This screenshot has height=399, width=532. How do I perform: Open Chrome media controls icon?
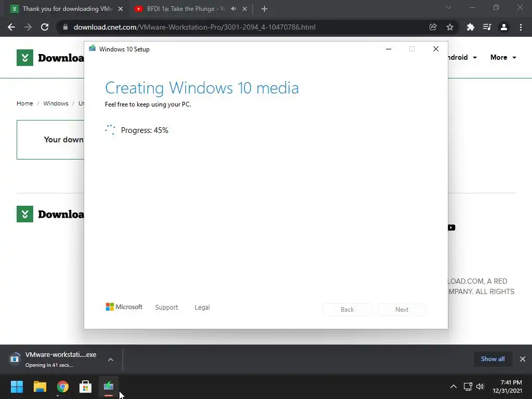(x=487, y=27)
